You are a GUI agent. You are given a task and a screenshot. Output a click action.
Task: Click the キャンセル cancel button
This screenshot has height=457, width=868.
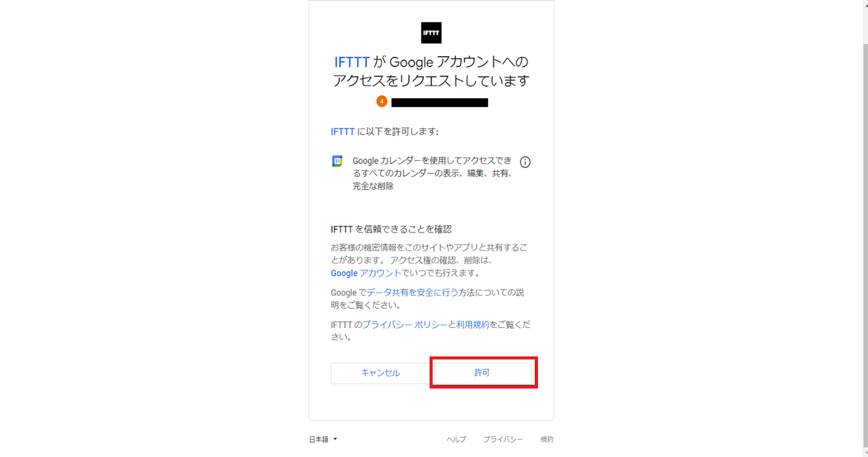pos(380,373)
